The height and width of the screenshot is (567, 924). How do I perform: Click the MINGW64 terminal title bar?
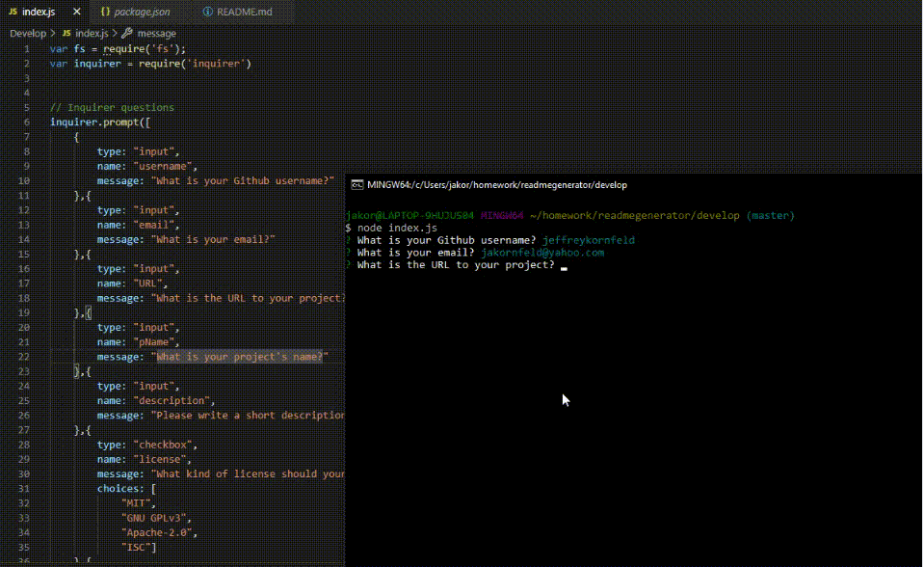(497, 184)
